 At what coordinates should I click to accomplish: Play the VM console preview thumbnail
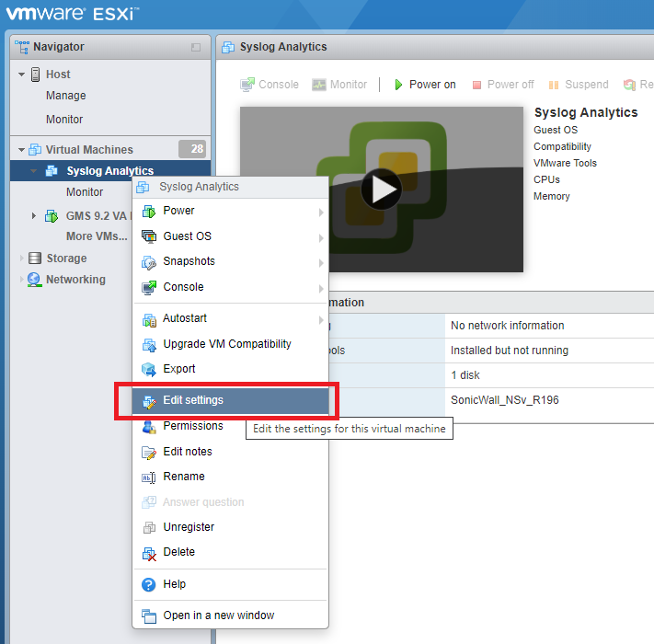pyautogui.click(x=381, y=190)
